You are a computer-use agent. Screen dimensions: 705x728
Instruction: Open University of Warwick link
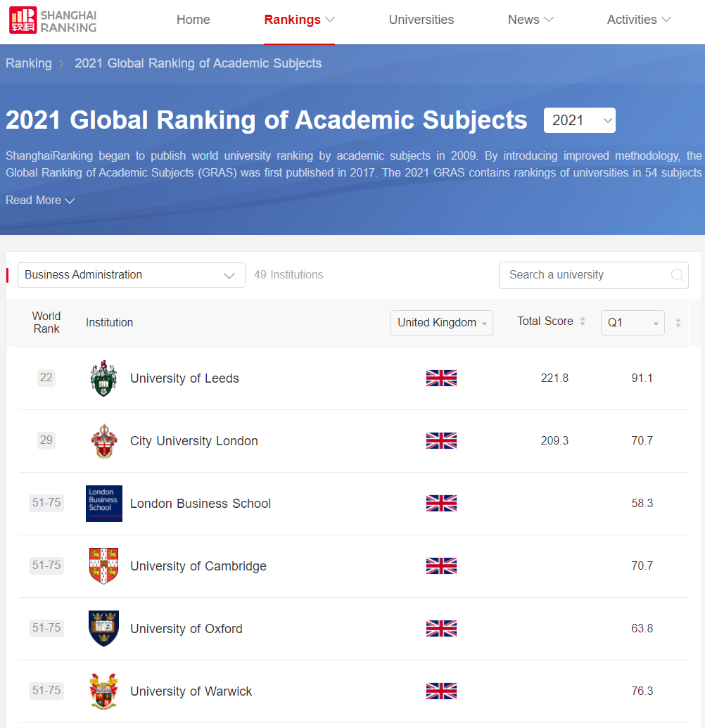(x=191, y=691)
